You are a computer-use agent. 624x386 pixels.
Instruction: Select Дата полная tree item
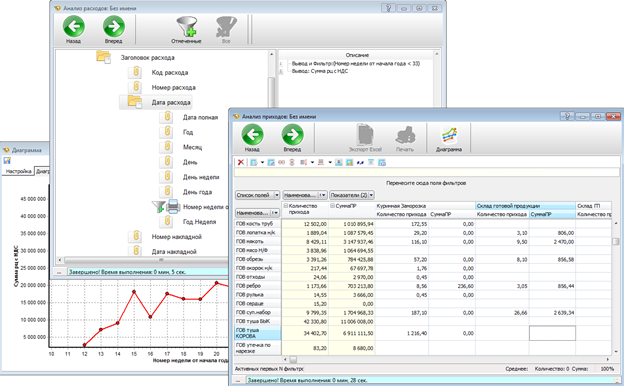[201, 117]
